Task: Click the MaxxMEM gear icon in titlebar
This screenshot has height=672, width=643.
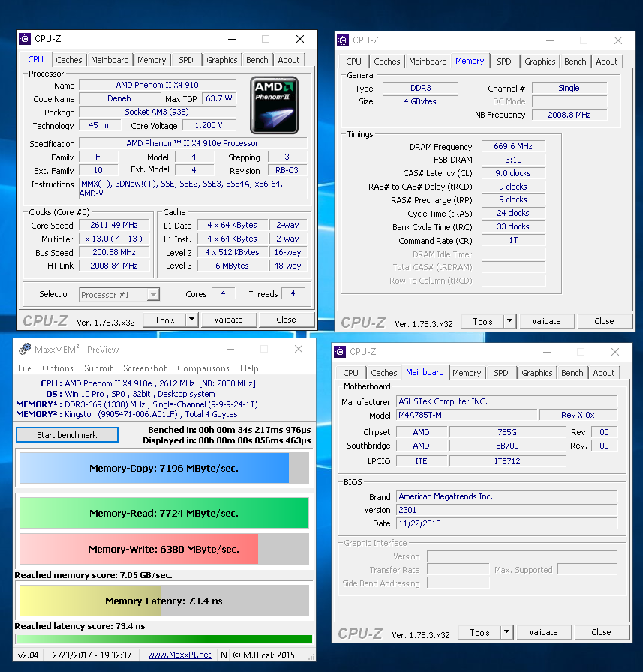Action: [x=25, y=349]
